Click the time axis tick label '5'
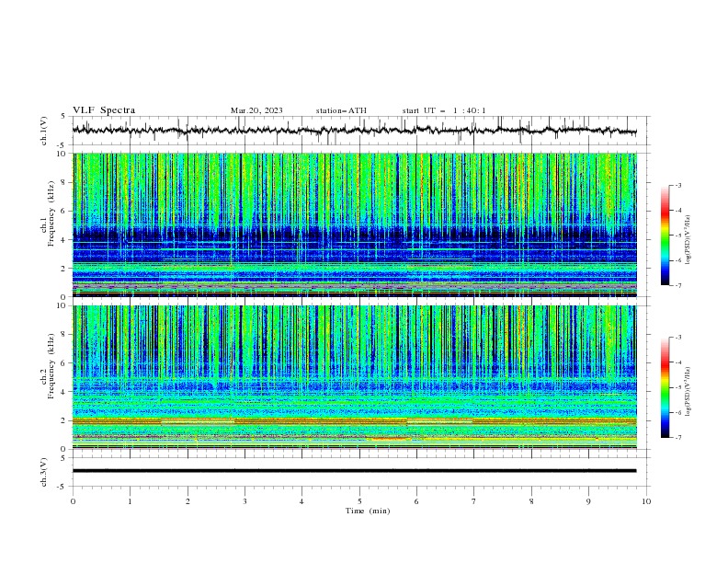 point(359,501)
